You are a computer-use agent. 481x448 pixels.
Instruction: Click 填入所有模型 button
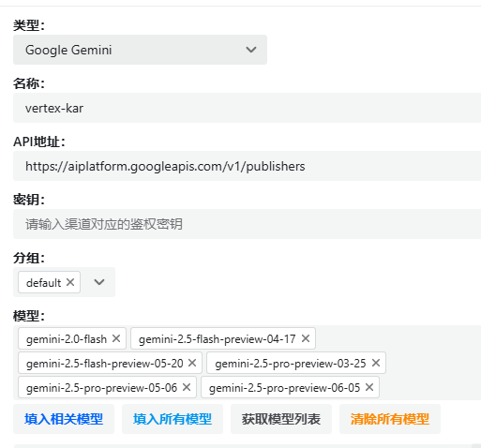tap(173, 419)
